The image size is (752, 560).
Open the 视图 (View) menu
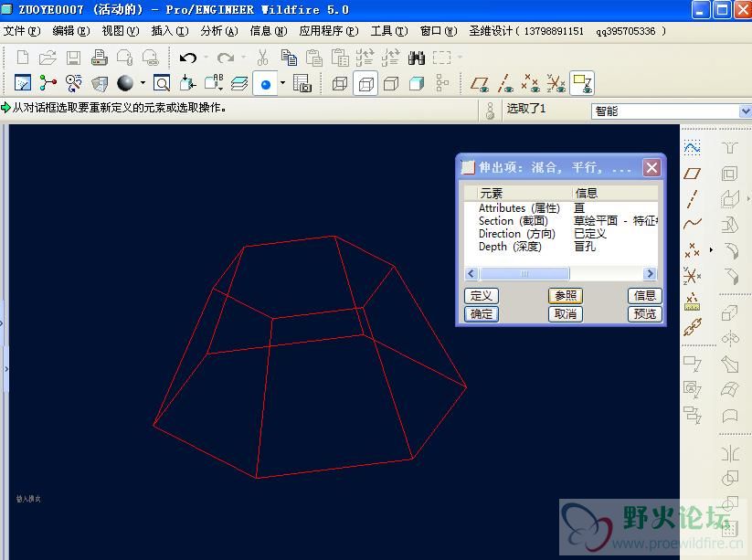coord(121,31)
